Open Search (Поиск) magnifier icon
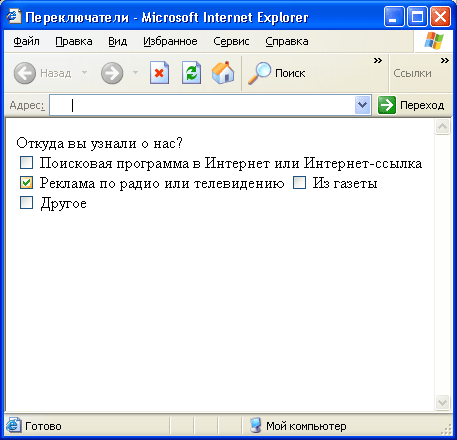457x440 pixels. click(x=259, y=73)
